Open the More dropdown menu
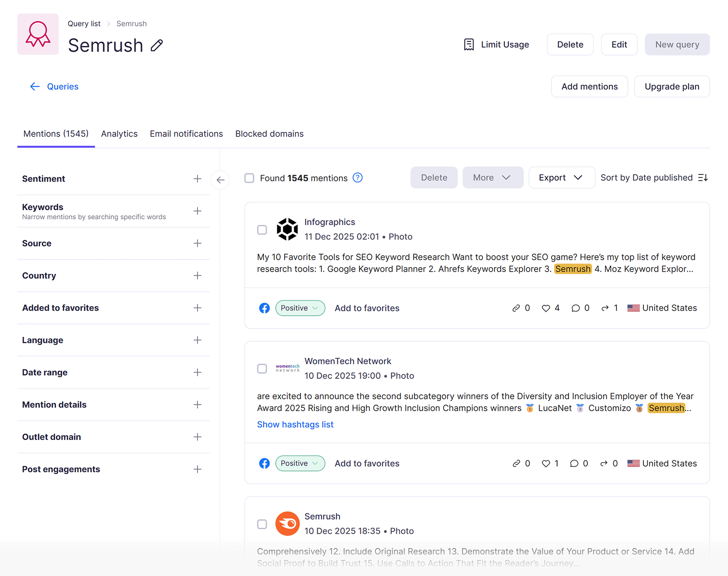 (493, 177)
